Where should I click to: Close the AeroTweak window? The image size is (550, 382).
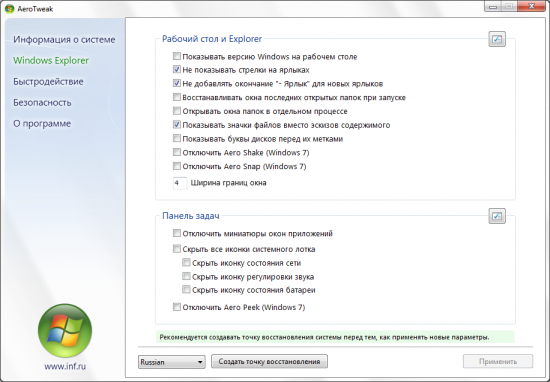pos(532,6)
